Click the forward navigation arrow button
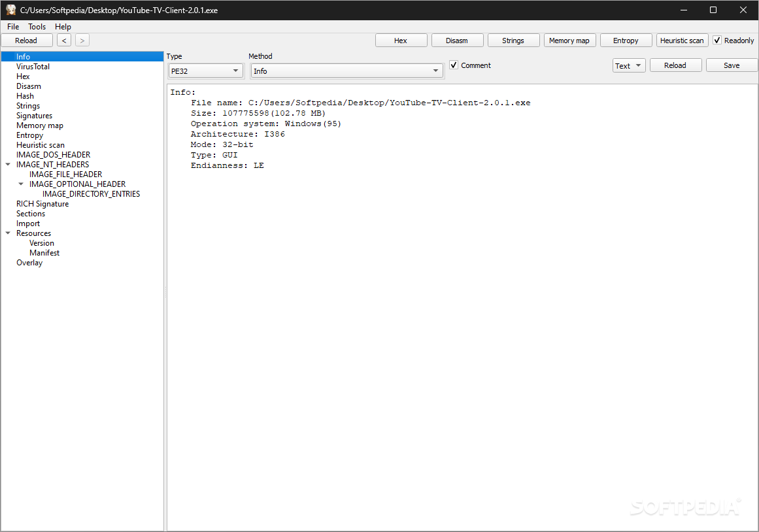The width and height of the screenshot is (759, 532). point(82,41)
